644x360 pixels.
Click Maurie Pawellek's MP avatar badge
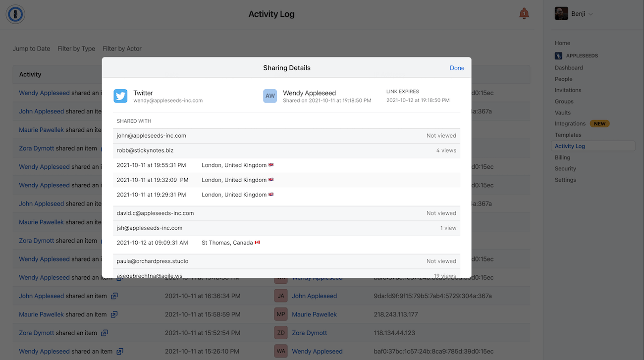[281, 314]
